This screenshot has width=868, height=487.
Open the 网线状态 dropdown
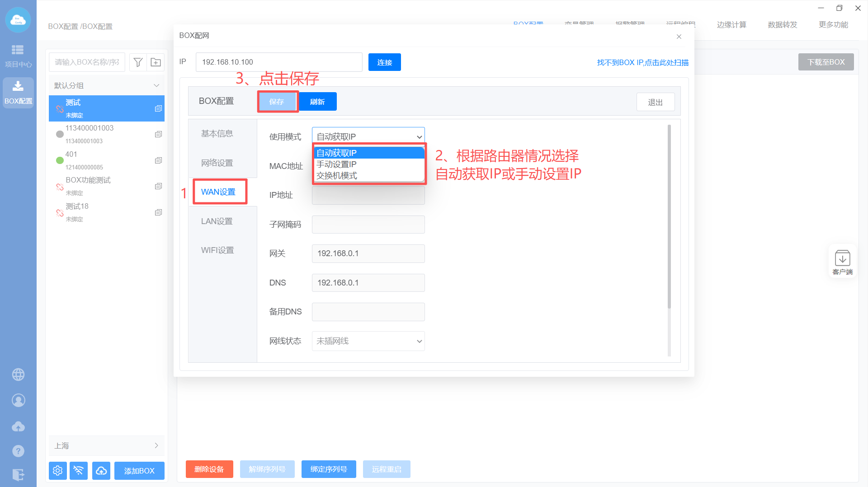click(x=368, y=341)
